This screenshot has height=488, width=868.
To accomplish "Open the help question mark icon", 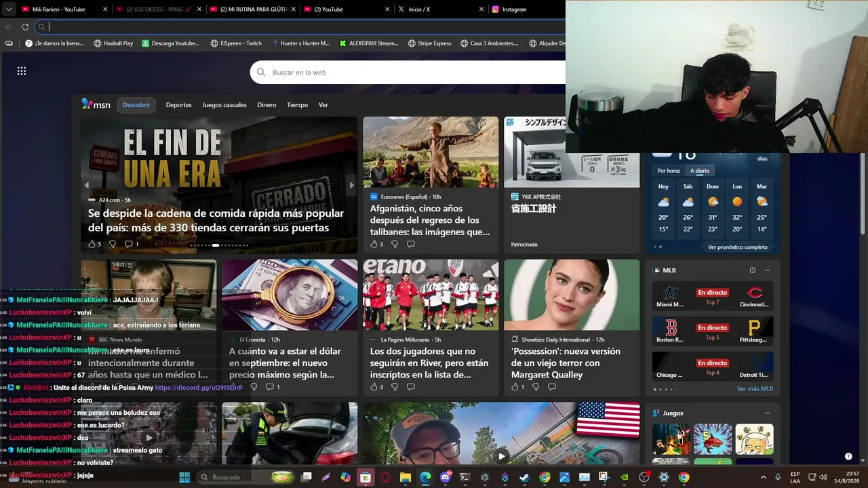I will point(848,457).
